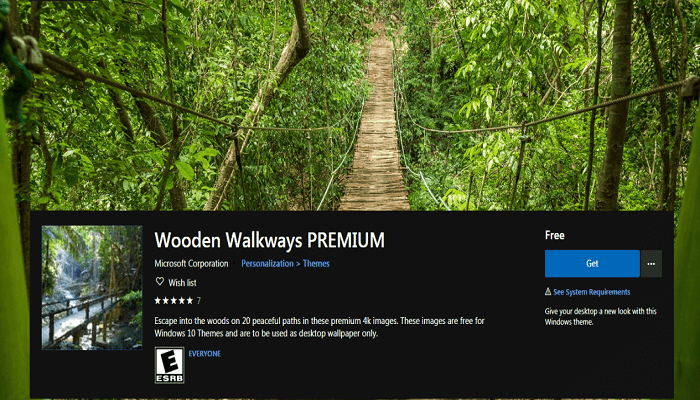Viewport: 700px width, 400px height.
Task: Click the blue Get button
Action: click(592, 263)
